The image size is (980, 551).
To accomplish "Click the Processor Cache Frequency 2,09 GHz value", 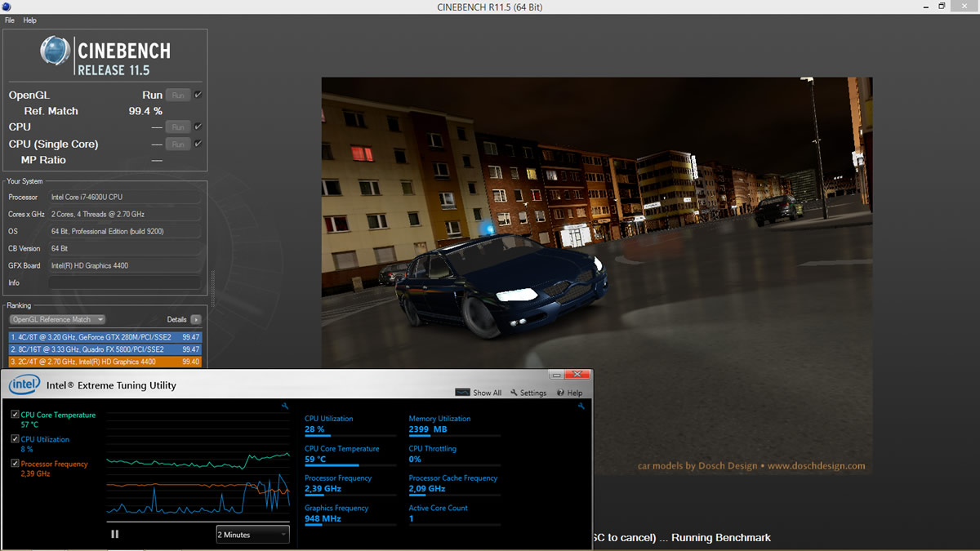I will pyautogui.click(x=427, y=489).
